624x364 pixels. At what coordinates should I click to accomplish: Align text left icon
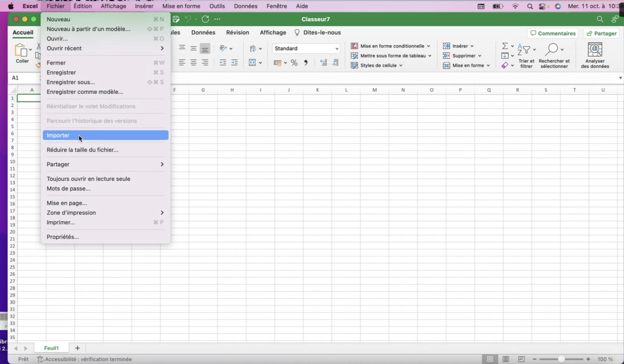182,63
